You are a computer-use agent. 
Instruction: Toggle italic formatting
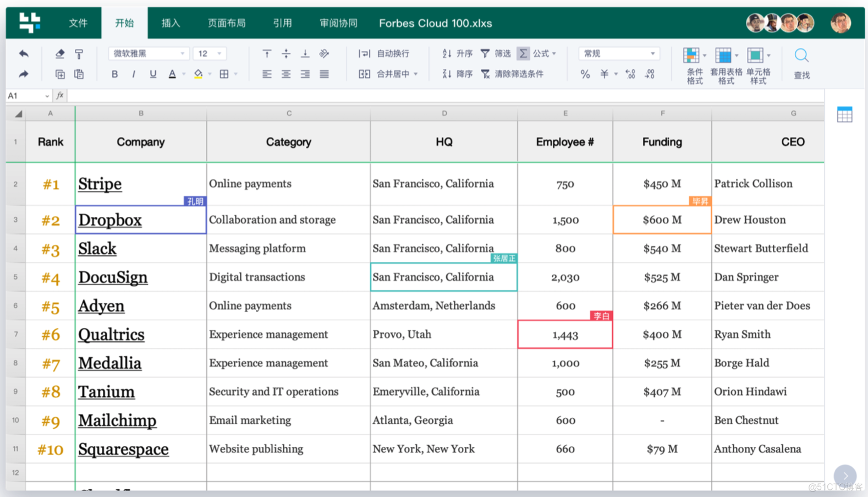[134, 74]
